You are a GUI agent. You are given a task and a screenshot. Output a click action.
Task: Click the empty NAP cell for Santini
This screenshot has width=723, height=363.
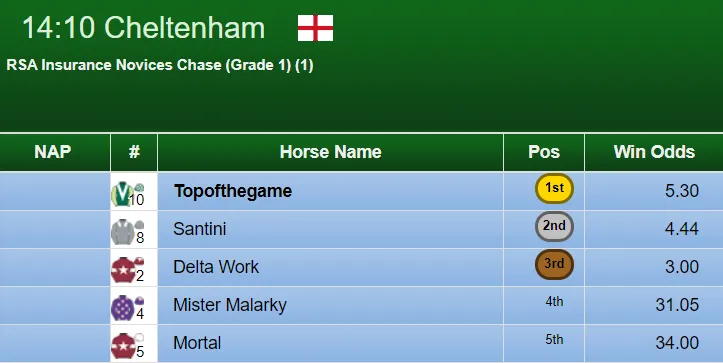(x=55, y=229)
